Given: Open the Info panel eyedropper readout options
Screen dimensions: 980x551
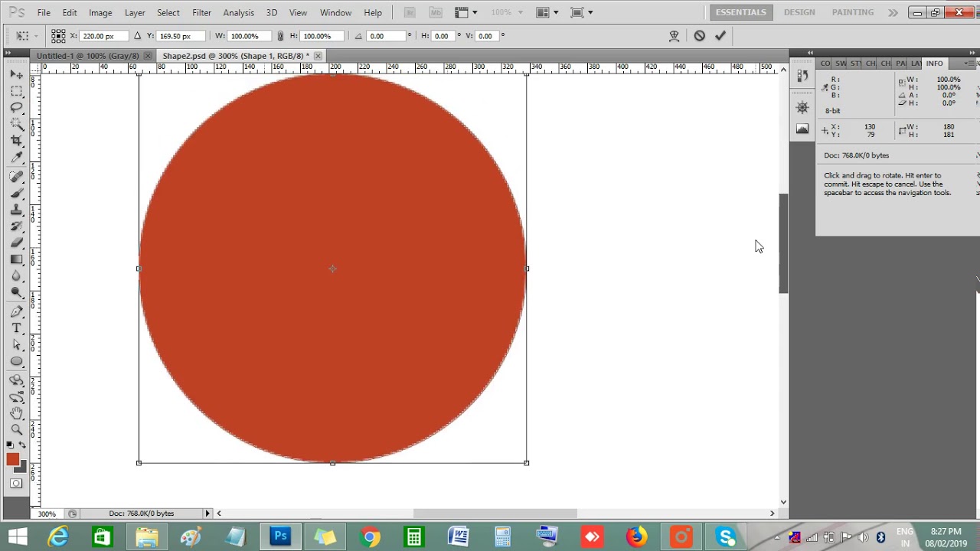Looking at the screenshot, I should point(825,87).
